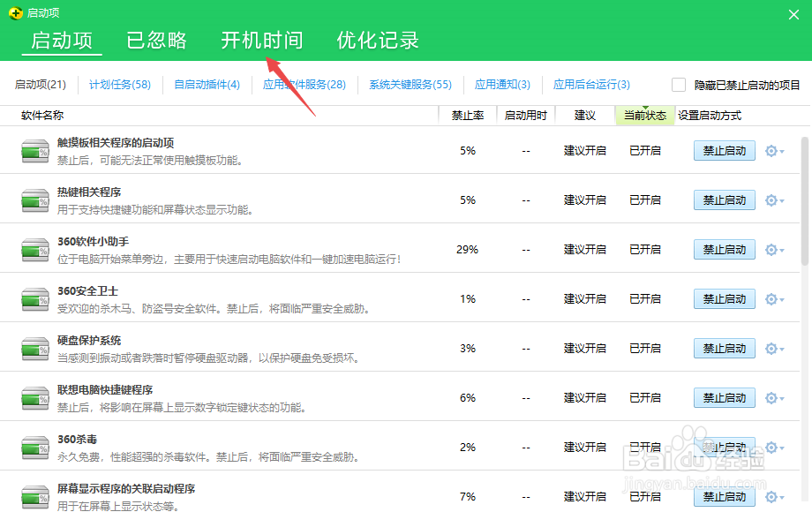
Task: Click the icon of 360安全卫士 row
Action: tap(35, 299)
